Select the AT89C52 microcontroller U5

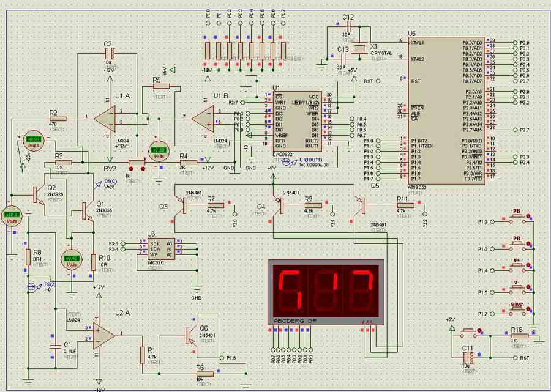click(446, 111)
